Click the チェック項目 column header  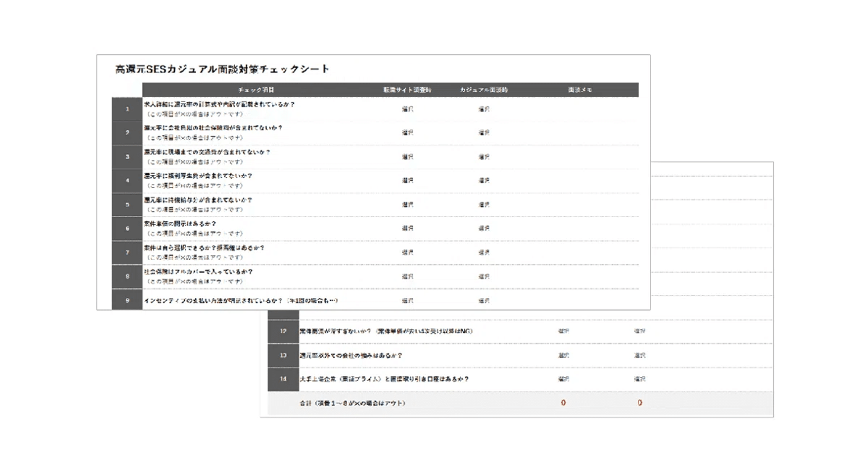(x=256, y=90)
